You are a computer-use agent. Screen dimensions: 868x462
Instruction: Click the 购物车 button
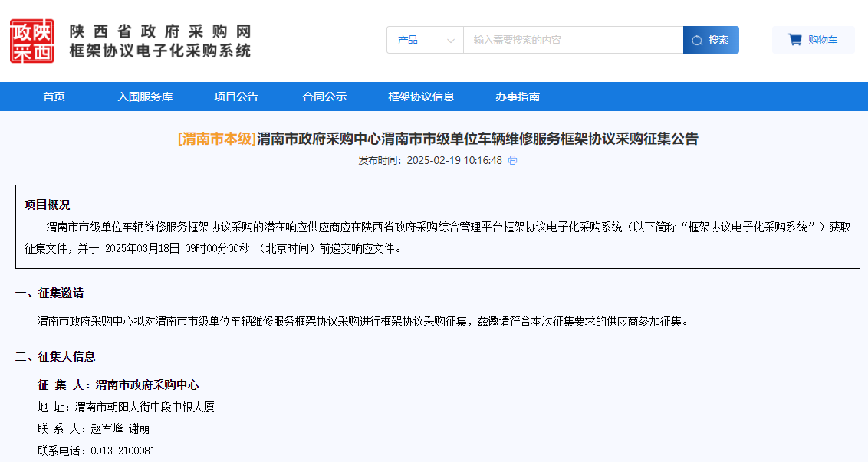click(814, 39)
